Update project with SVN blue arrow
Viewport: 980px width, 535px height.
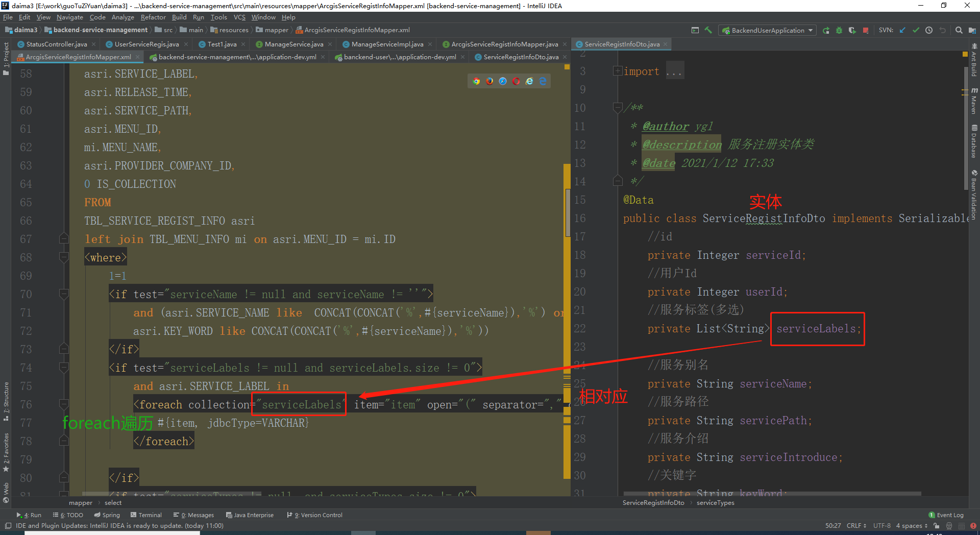[902, 30]
